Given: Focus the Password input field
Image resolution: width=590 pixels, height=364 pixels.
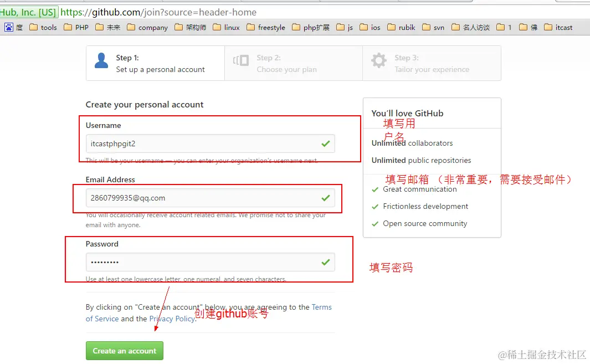Looking at the screenshot, I should pos(211,262).
